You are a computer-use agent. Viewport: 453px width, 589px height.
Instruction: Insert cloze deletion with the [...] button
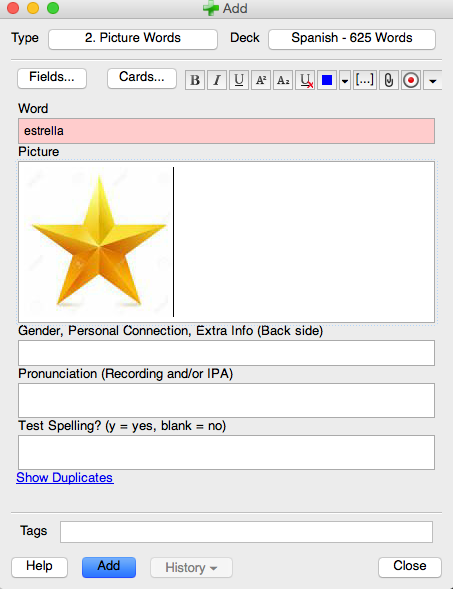[x=364, y=80]
